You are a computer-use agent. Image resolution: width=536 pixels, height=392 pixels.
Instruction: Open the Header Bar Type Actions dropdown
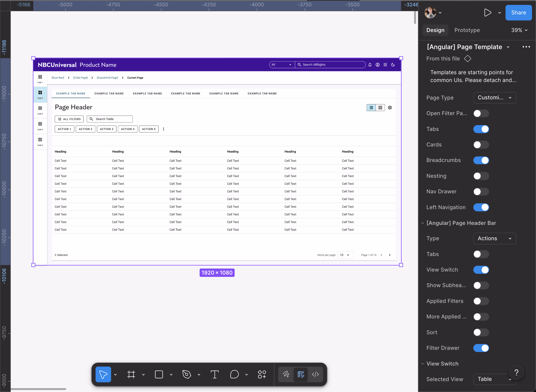494,238
